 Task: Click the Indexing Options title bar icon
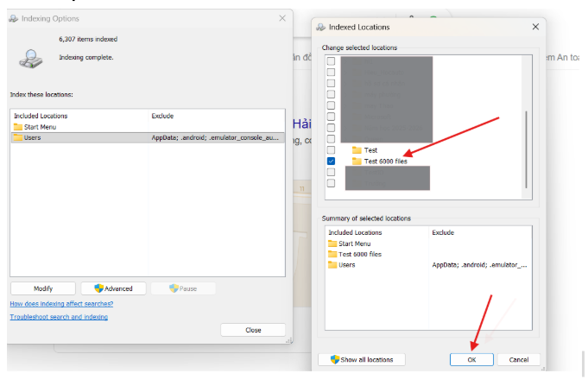14,18
